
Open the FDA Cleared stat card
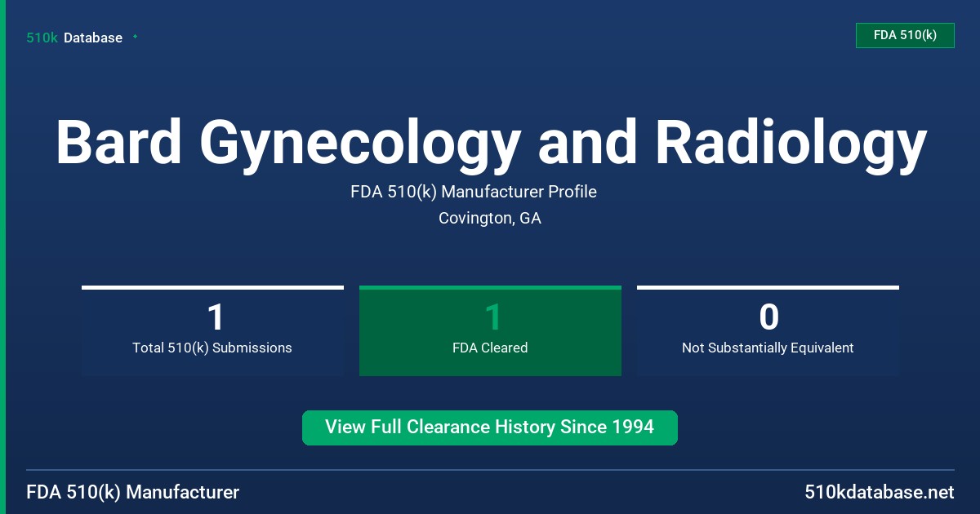point(490,331)
